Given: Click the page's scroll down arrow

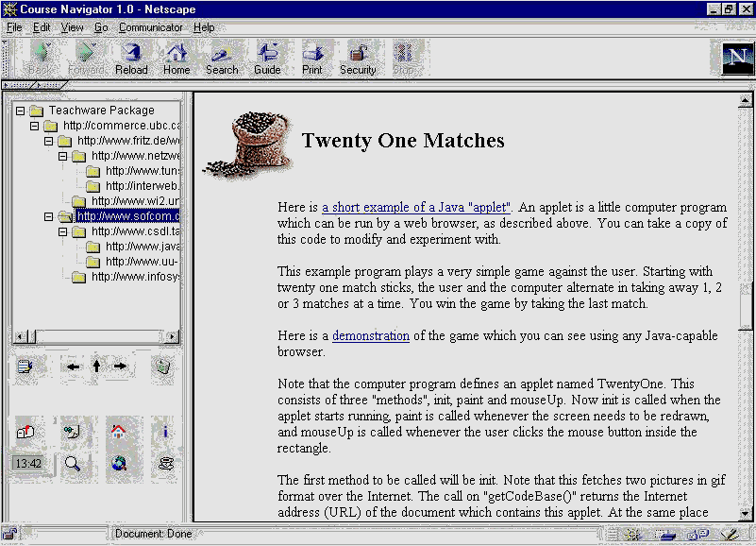Looking at the screenshot, I should click(745, 514).
